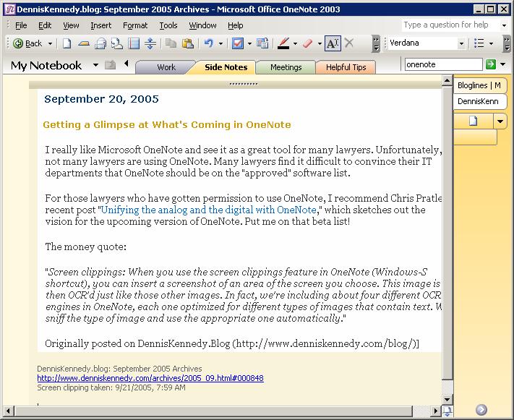Viewport: 514px width, 420px height.
Task: Open the Undo history dropdown
Action: [220, 43]
